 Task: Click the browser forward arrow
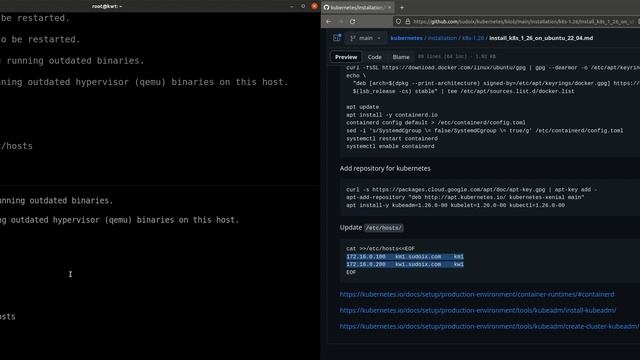[341, 22]
